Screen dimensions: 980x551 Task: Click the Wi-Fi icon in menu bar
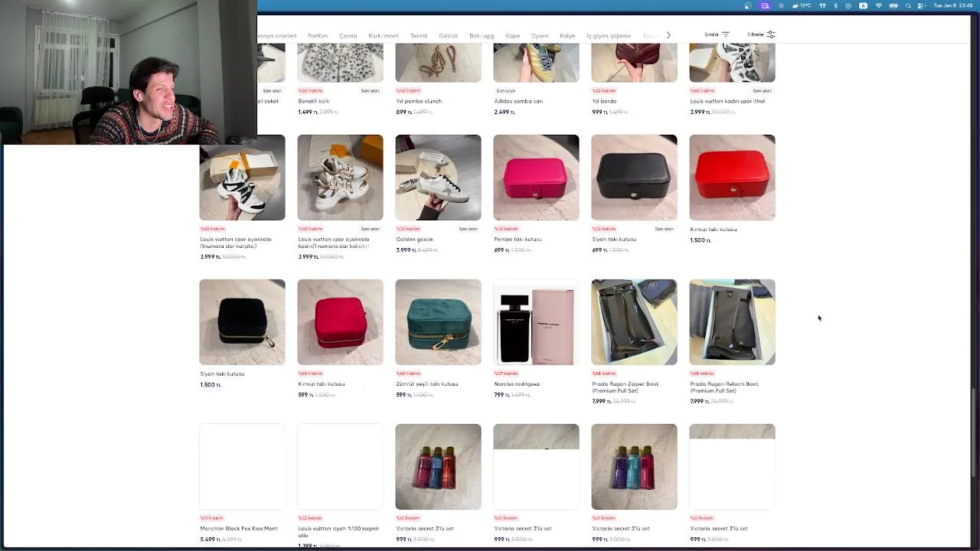pyautogui.click(x=878, y=5)
